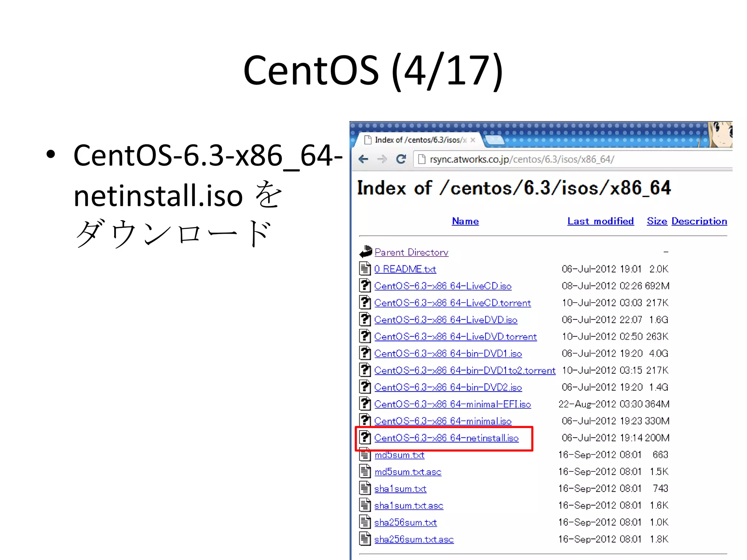Sort listing by Last modified header
The image size is (747, 560).
coord(600,221)
